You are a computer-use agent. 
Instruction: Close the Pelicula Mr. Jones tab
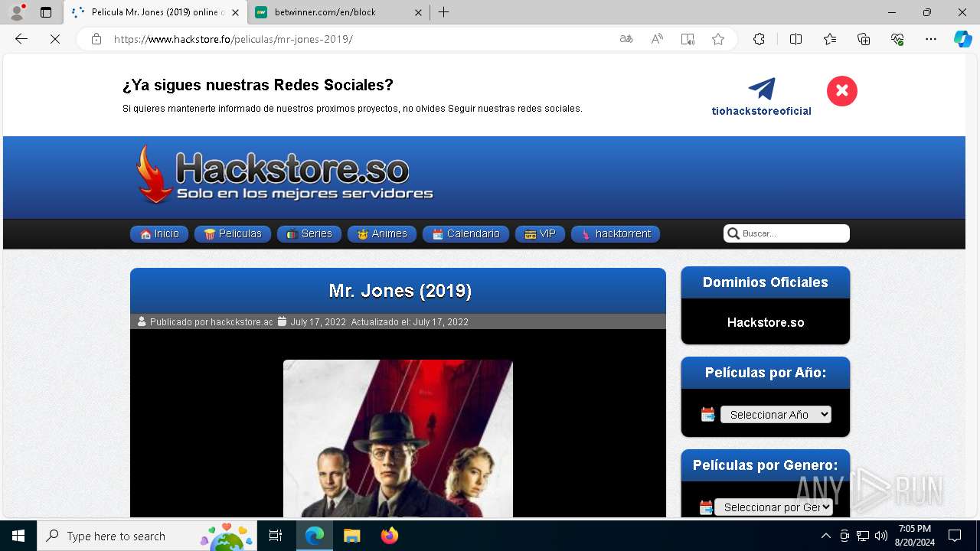tap(235, 12)
